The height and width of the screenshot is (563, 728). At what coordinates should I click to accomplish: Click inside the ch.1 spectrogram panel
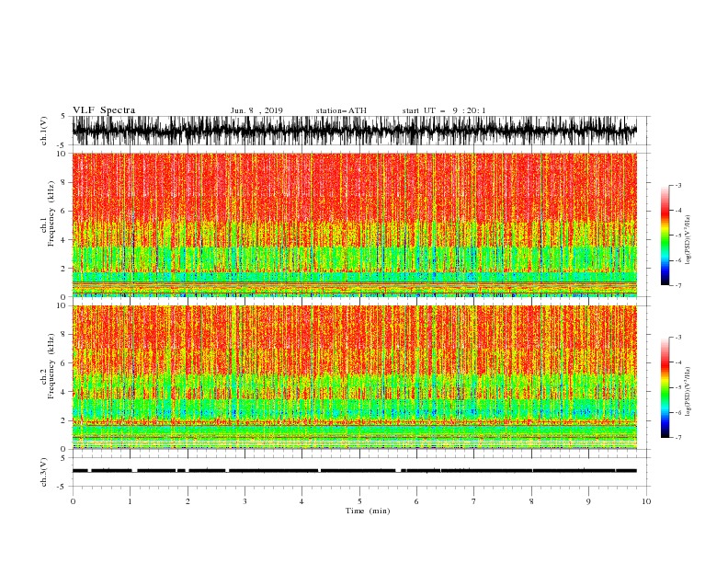(x=354, y=224)
